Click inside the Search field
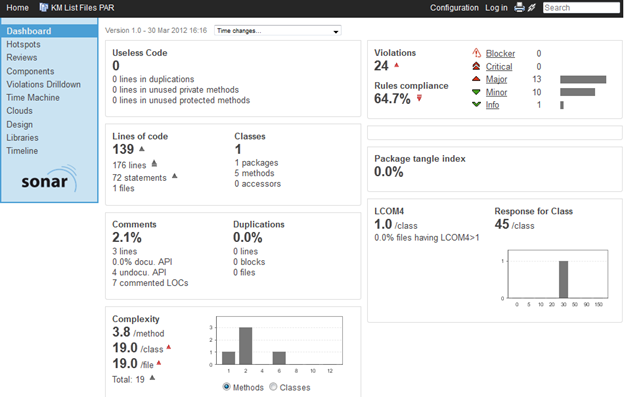The image size is (624, 397). click(581, 8)
